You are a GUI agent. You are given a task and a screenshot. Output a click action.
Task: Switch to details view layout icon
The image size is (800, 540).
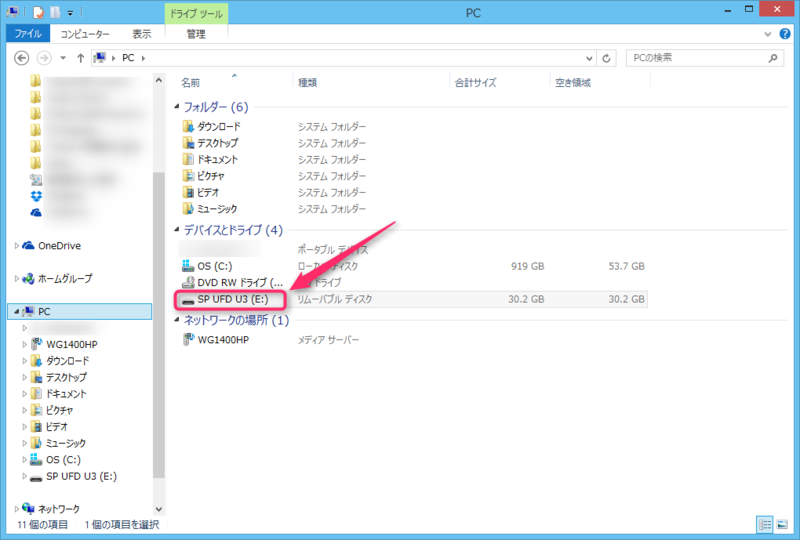pos(765,524)
